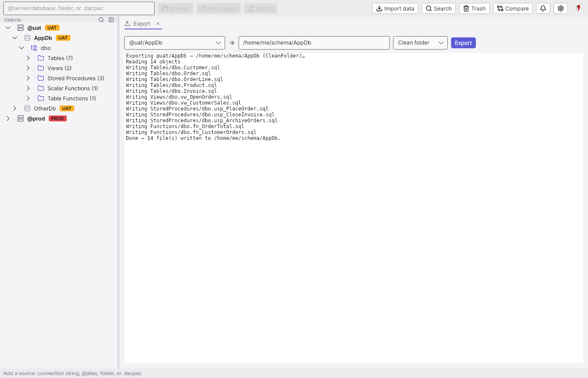
Task: Open the @uat/AppDb source dropdown
Action: [175, 43]
